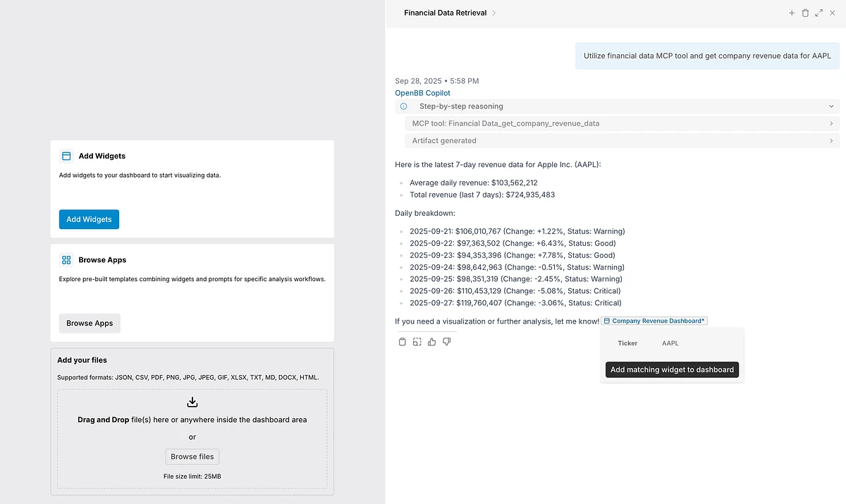This screenshot has width=846, height=504.
Task: Open the Financial Data Retrieval chat title chevron
Action: click(494, 13)
